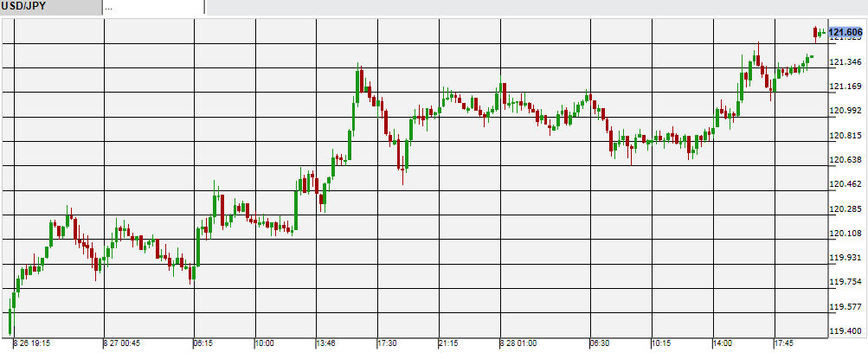Click the 119.931 price level label
This screenshot has height=359, width=868.
[x=845, y=258]
